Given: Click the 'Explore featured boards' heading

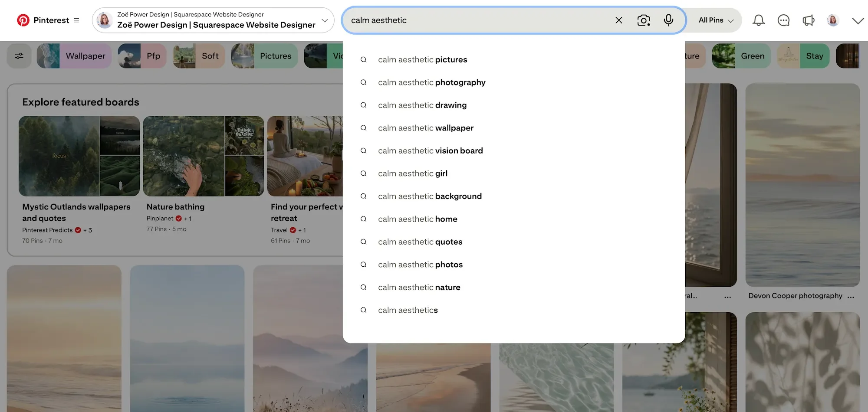Looking at the screenshot, I should coord(81,102).
